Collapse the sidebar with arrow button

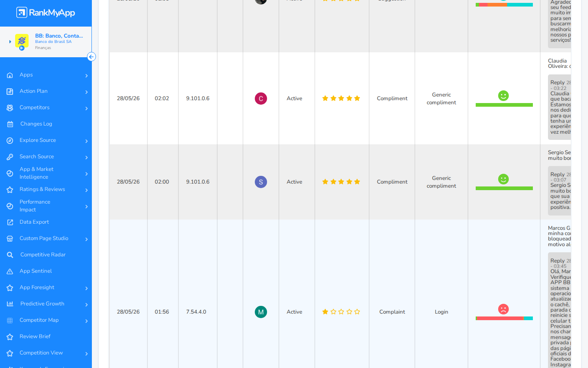tap(91, 57)
